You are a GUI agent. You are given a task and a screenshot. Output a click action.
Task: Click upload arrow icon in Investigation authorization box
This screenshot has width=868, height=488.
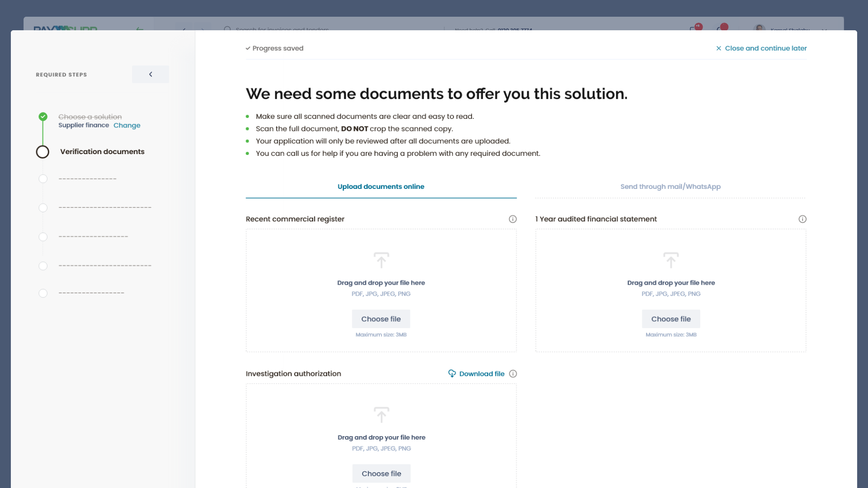pos(381,415)
